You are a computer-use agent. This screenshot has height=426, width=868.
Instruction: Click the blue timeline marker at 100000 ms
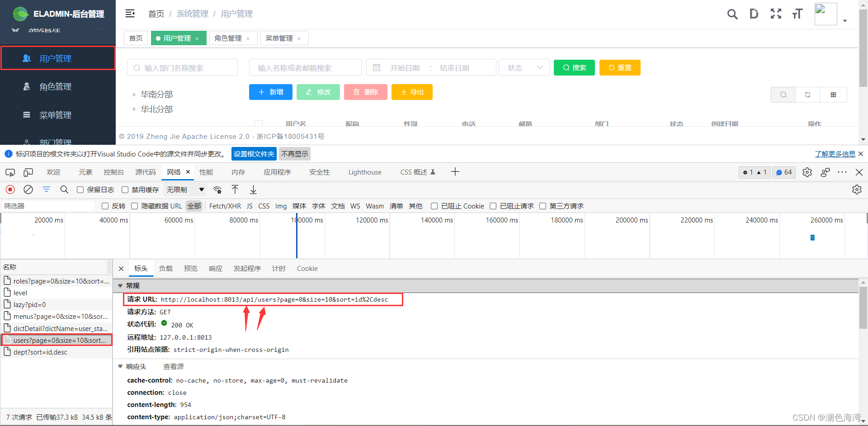tap(297, 237)
